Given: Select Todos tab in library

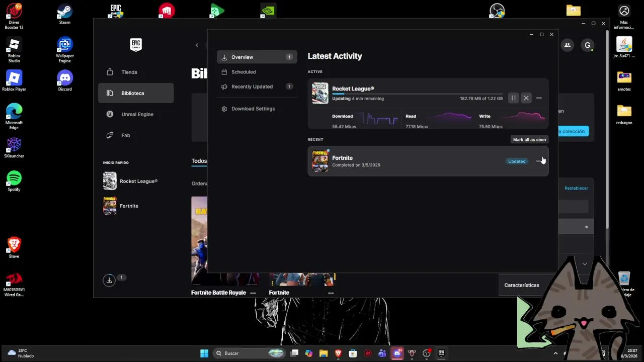Looking at the screenshot, I should point(199,161).
